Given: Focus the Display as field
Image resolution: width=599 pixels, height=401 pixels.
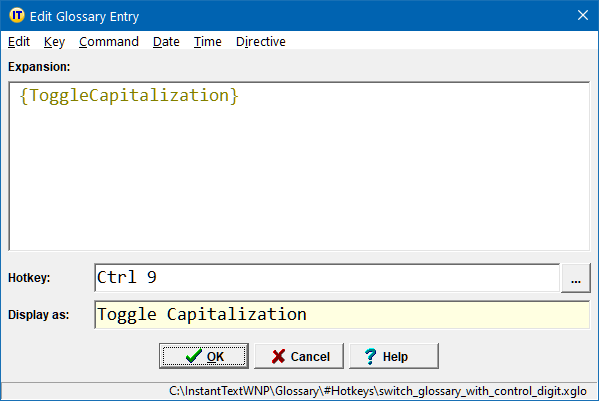Looking at the screenshot, I should (x=342, y=315).
